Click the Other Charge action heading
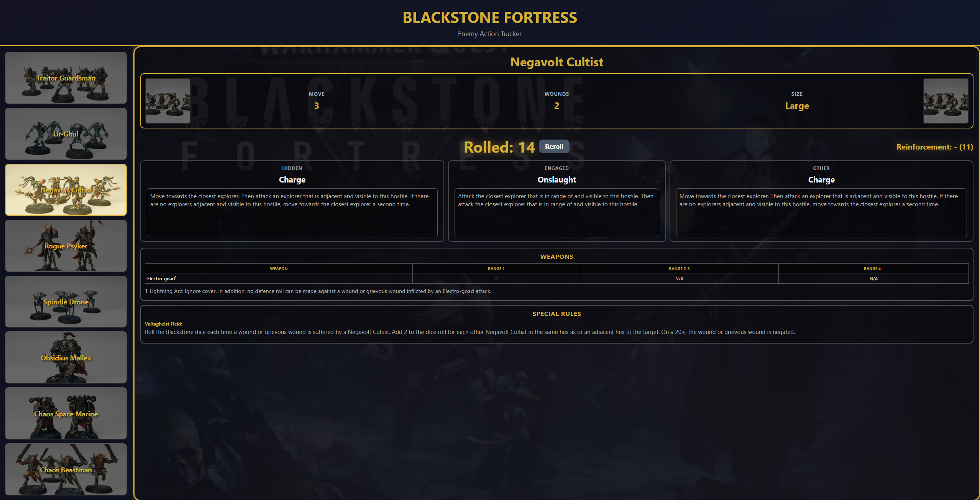980x500 pixels. pyautogui.click(x=821, y=180)
